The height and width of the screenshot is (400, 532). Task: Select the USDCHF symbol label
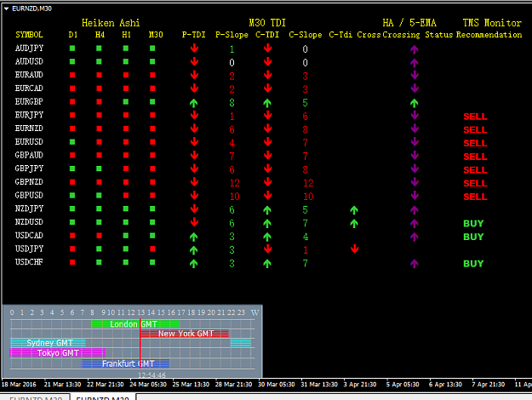click(x=29, y=262)
